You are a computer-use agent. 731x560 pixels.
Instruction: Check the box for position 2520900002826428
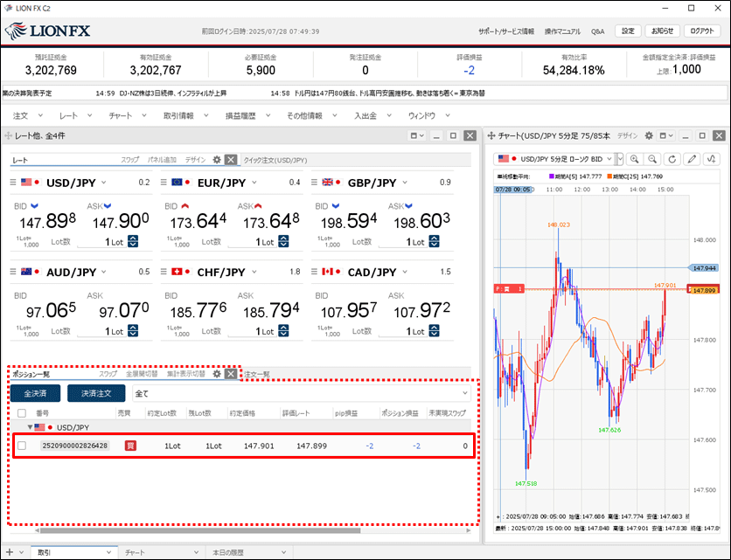22,446
